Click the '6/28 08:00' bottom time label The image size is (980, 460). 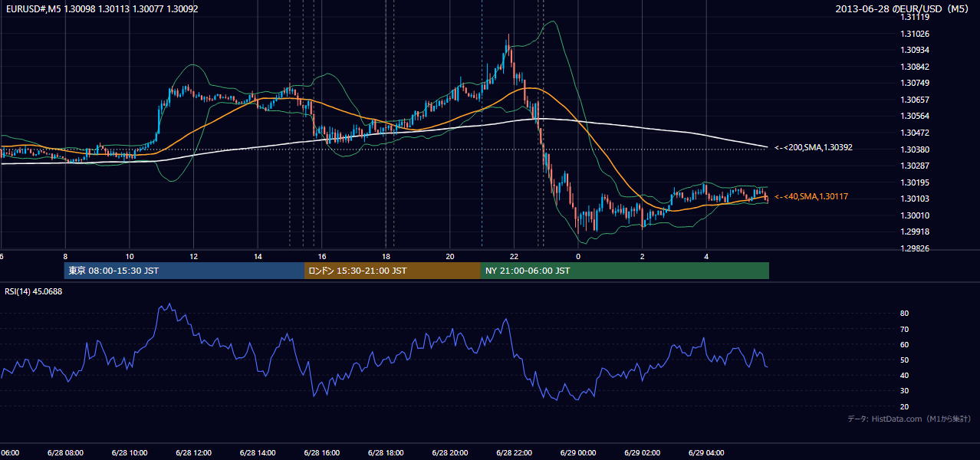coord(64,452)
